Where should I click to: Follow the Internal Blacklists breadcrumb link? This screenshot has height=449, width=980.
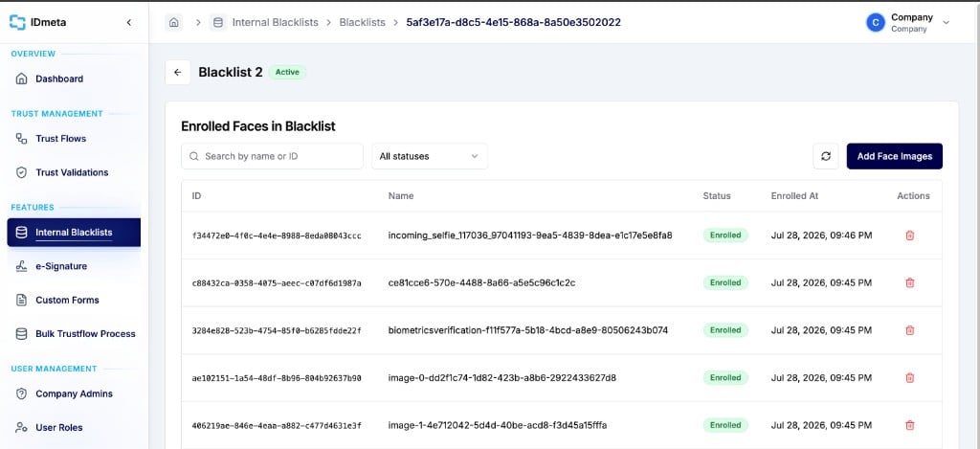pos(275,23)
